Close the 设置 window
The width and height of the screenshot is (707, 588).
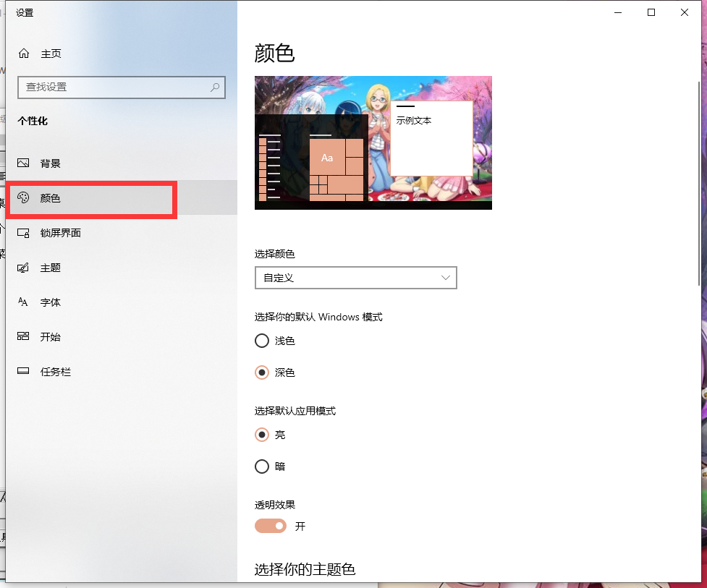pos(685,12)
